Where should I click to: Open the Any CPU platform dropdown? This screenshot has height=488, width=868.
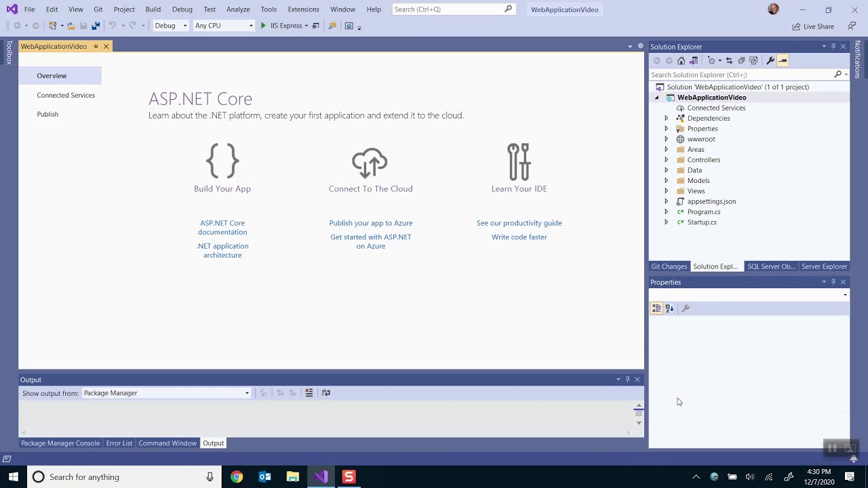click(251, 26)
